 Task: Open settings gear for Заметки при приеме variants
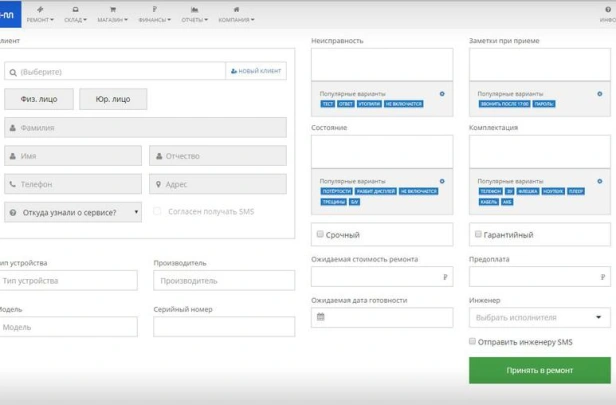pos(600,94)
